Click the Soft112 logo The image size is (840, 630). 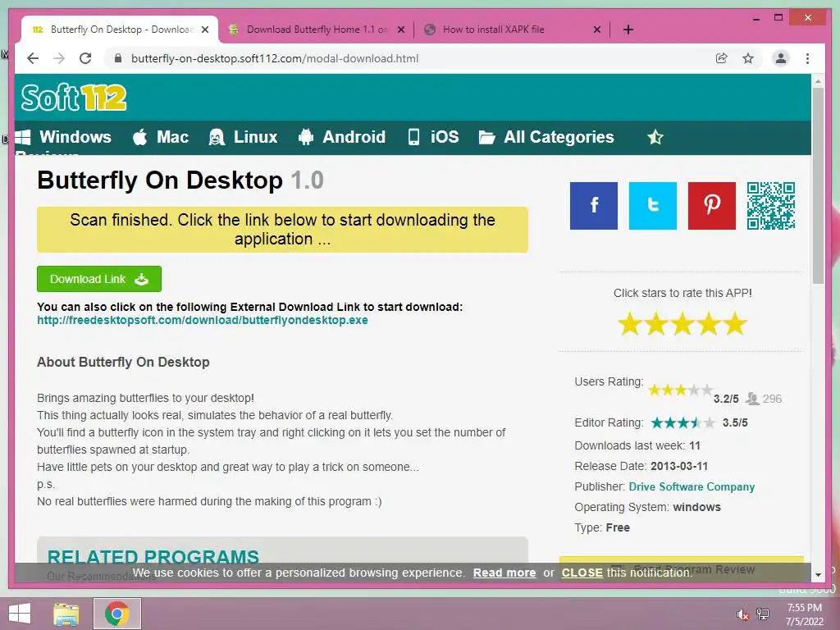74,98
